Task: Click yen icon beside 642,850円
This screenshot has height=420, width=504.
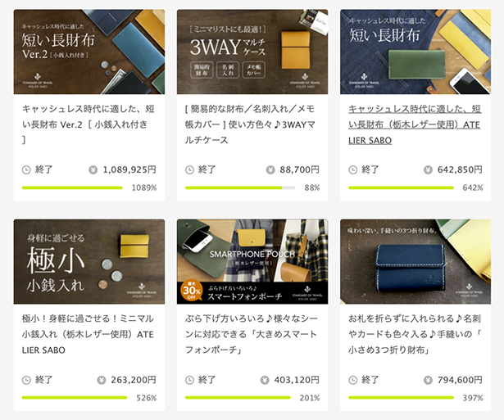Action: (x=428, y=169)
